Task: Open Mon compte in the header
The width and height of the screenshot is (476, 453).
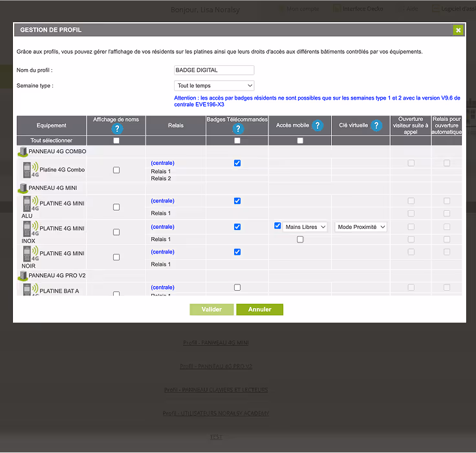Action: (303, 9)
